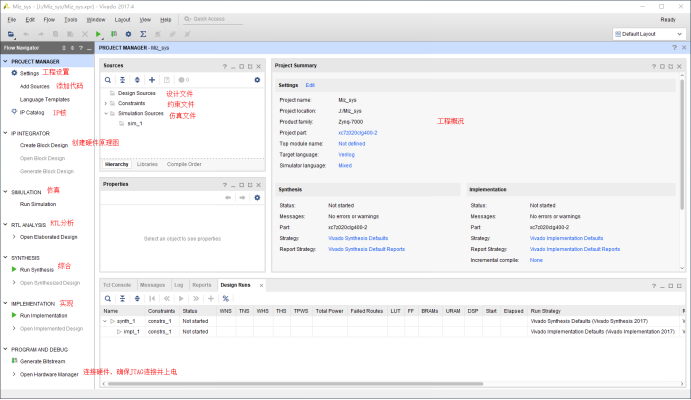This screenshot has height=400, width=691.
Task: Click the percent icon in Design Runs toolbar
Action: [225, 298]
